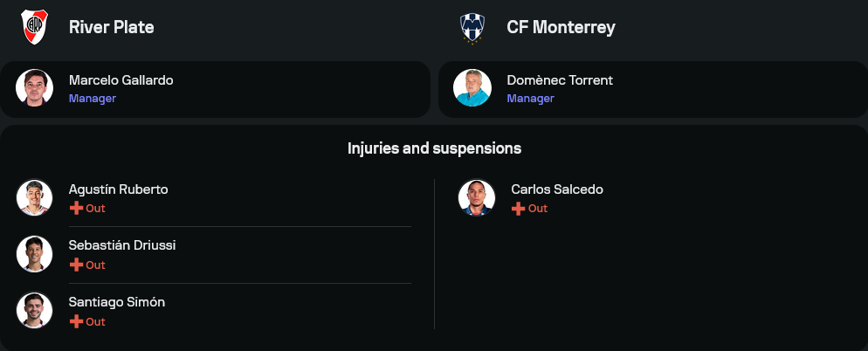Click the CF Monterrey club crest
This screenshot has height=351, width=868.
point(472,27)
